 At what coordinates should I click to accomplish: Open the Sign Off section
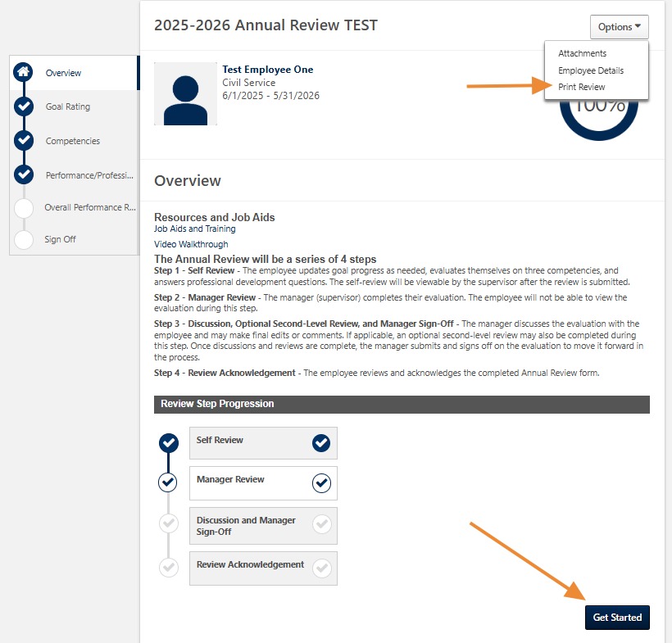pos(60,239)
